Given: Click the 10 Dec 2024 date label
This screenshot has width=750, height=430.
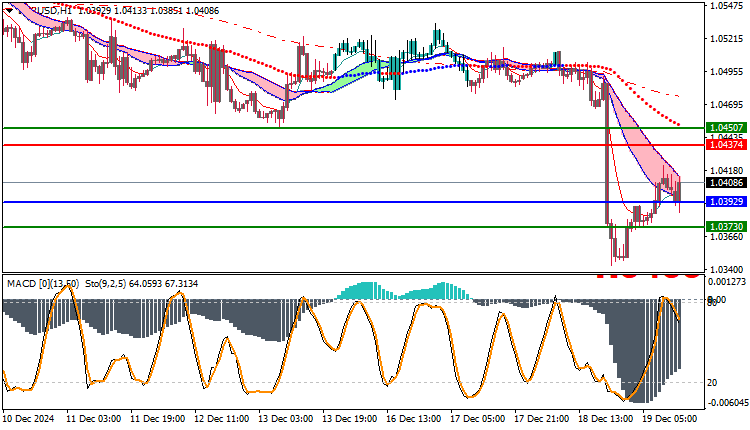Looking at the screenshot, I should (x=29, y=419).
